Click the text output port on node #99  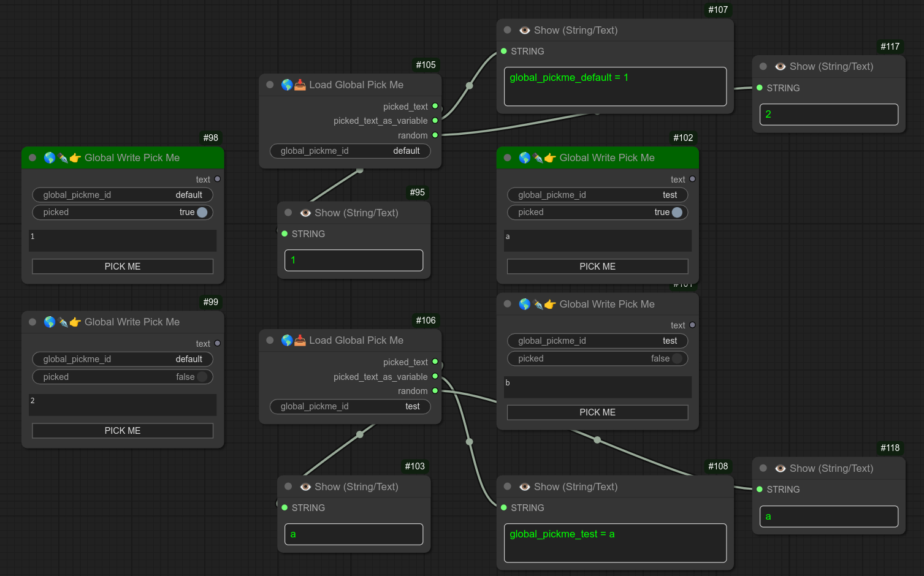pyautogui.click(x=217, y=343)
